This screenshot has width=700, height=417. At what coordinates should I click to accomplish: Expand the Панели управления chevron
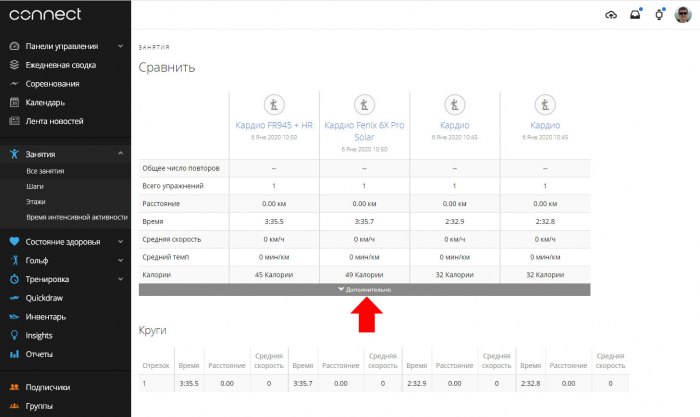tap(121, 46)
